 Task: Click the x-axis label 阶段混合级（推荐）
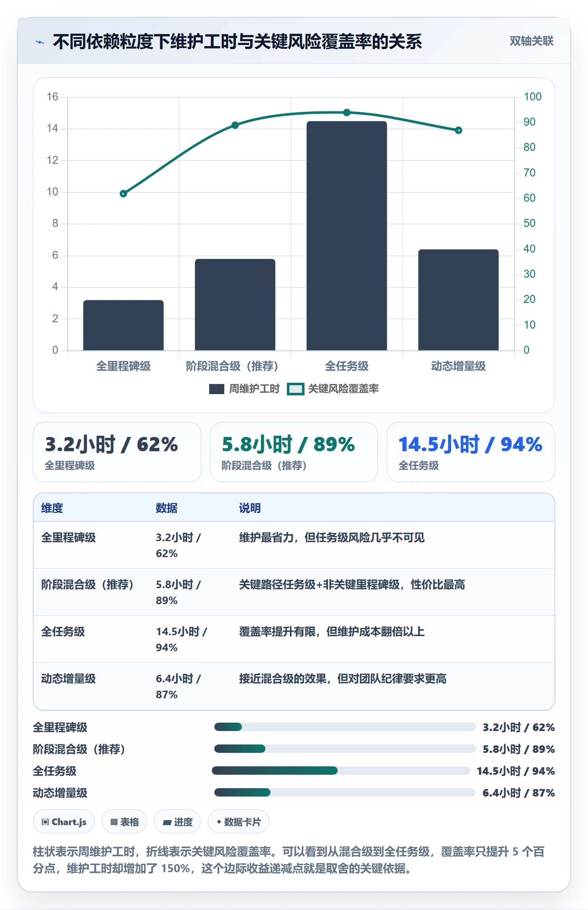click(x=232, y=366)
